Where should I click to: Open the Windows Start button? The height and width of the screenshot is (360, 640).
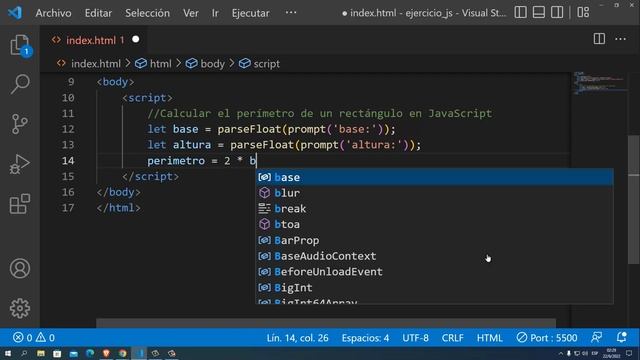[8, 353]
